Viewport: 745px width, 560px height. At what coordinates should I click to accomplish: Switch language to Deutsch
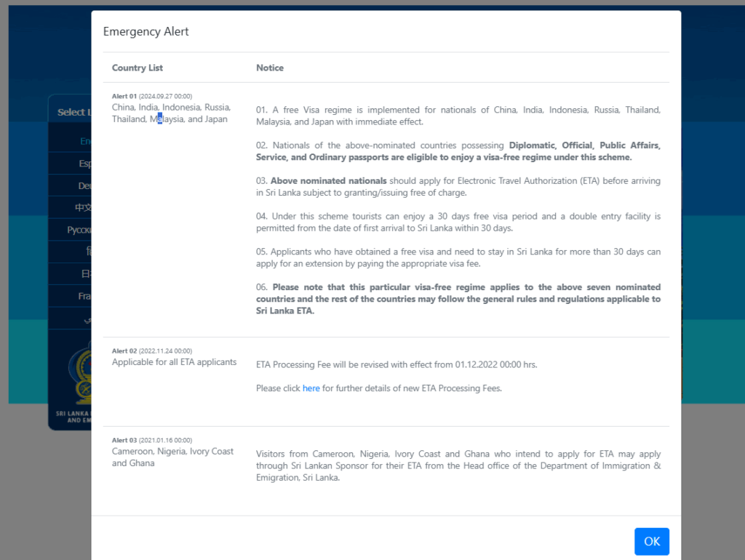[84, 185]
